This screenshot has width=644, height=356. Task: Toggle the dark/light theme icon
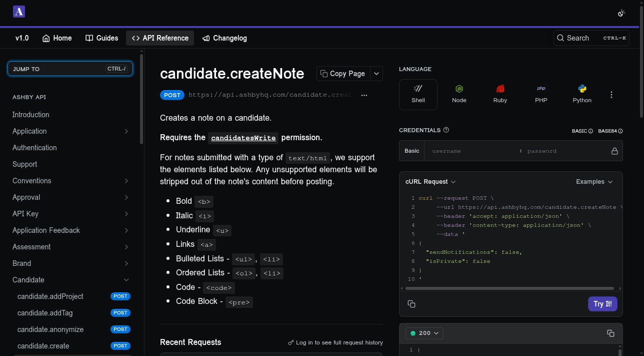pos(621,13)
